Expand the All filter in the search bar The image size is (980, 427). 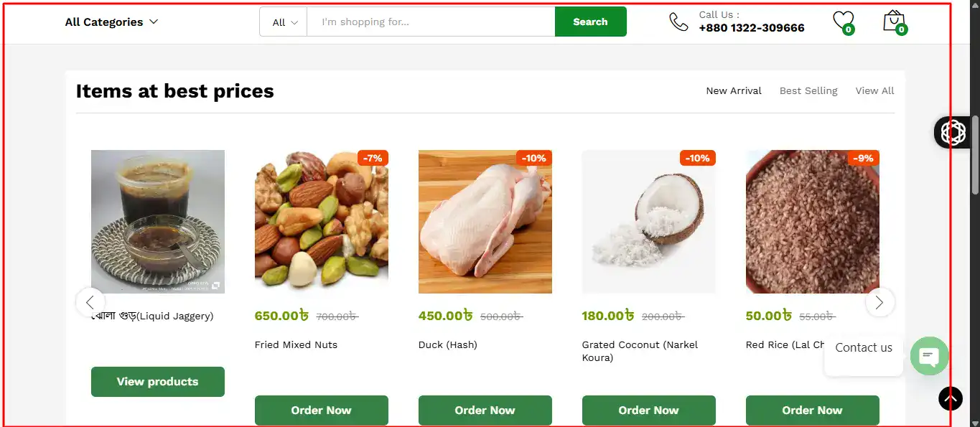(x=283, y=22)
